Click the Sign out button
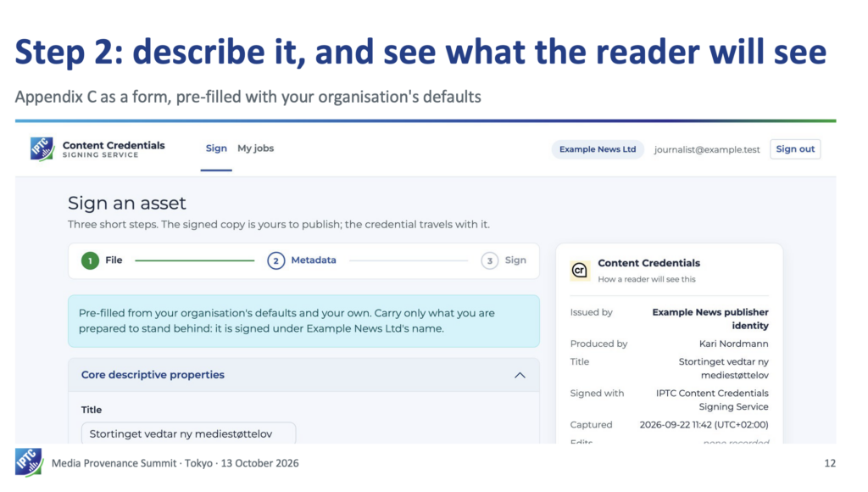Screen dimensions: 868x492 click(795, 149)
